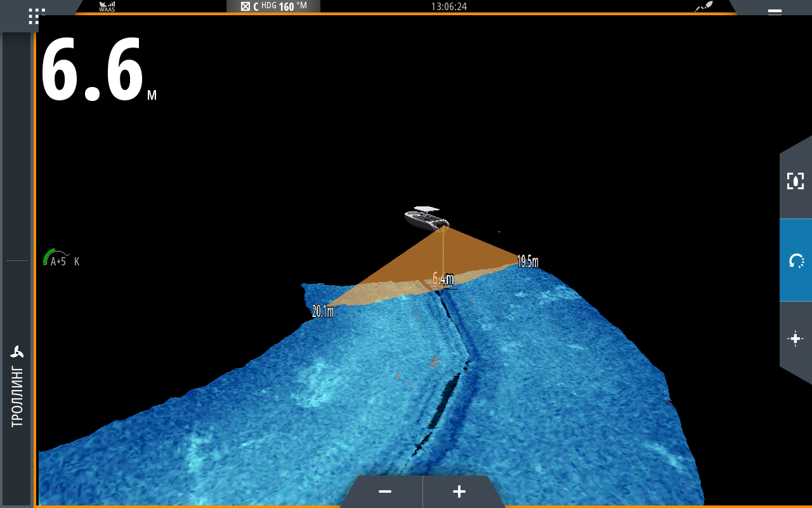Click the trolling motor propeller icon

point(17,352)
